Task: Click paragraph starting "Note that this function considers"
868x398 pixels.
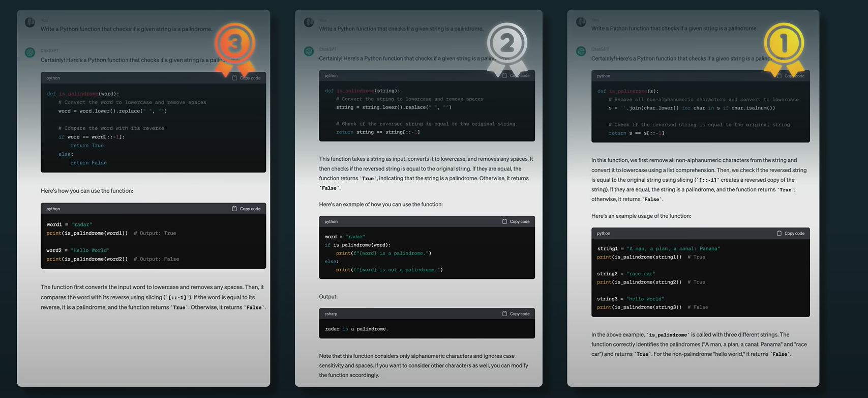Action: [424, 365]
